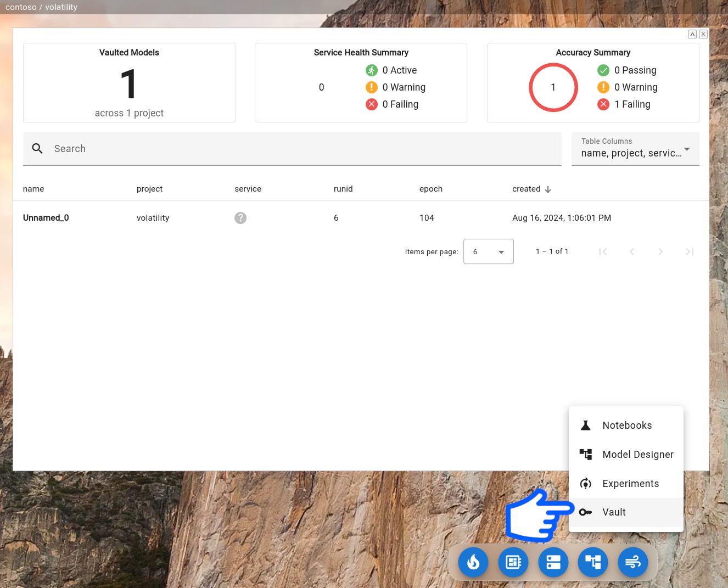728x588 pixels.
Task: Click the epoch column header
Action: tap(431, 189)
